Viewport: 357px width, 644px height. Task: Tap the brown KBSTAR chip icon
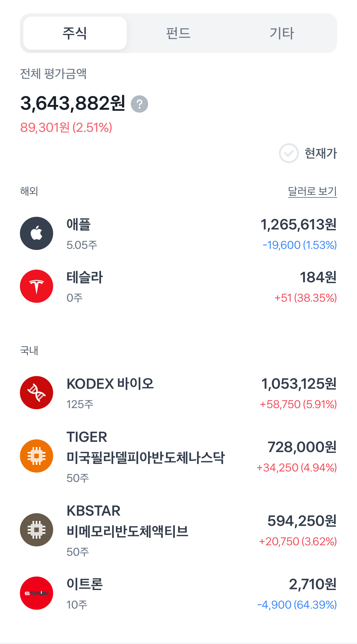tap(37, 530)
